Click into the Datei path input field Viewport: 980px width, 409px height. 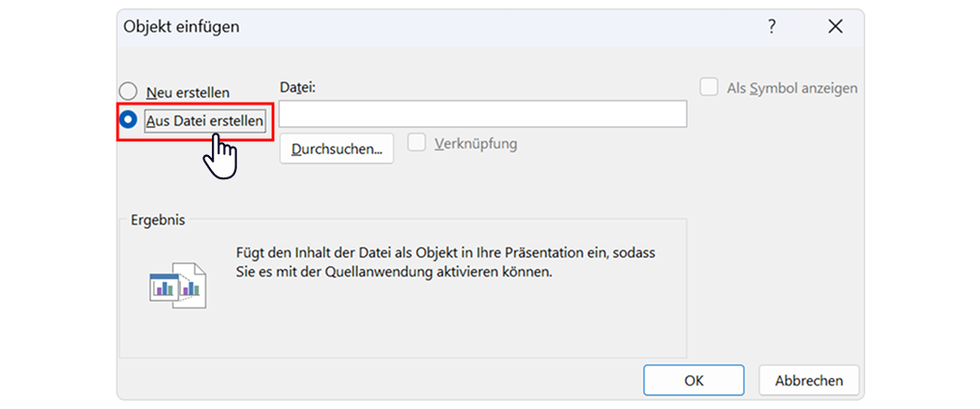pyautogui.click(x=483, y=114)
